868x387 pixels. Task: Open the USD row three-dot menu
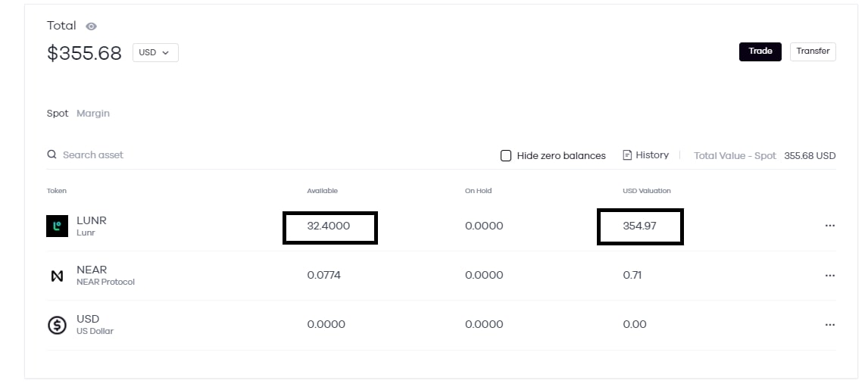click(x=829, y=325)
